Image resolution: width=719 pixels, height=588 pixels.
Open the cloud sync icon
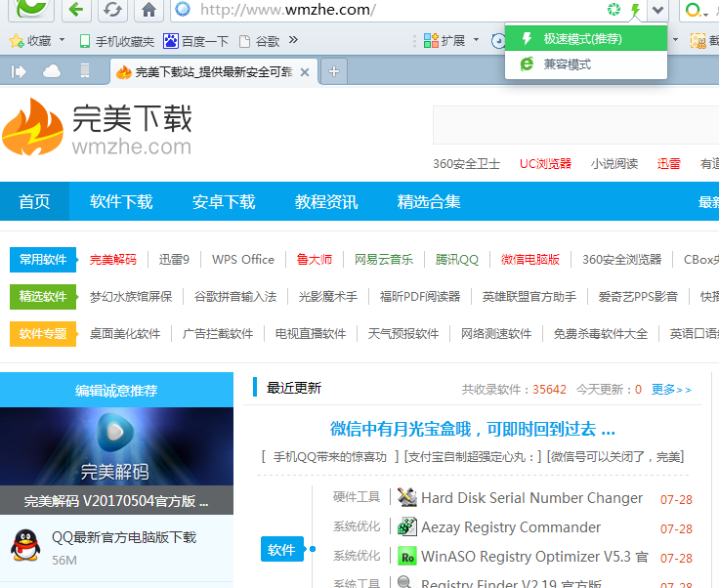tap(52, 71)
